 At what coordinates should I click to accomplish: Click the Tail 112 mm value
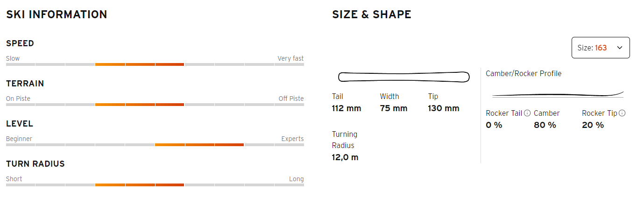pyautogui.click(x=347, y=108)
